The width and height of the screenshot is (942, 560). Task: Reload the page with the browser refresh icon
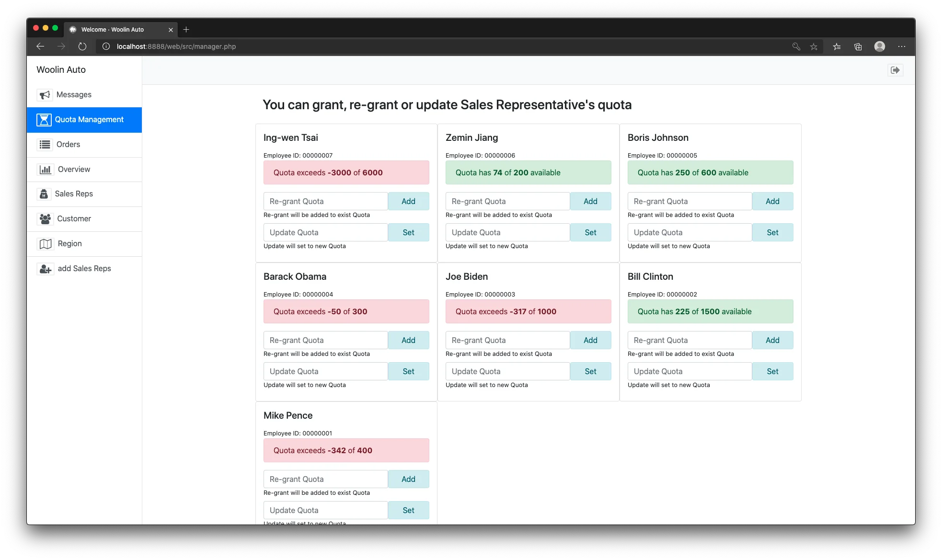(82, 46)
